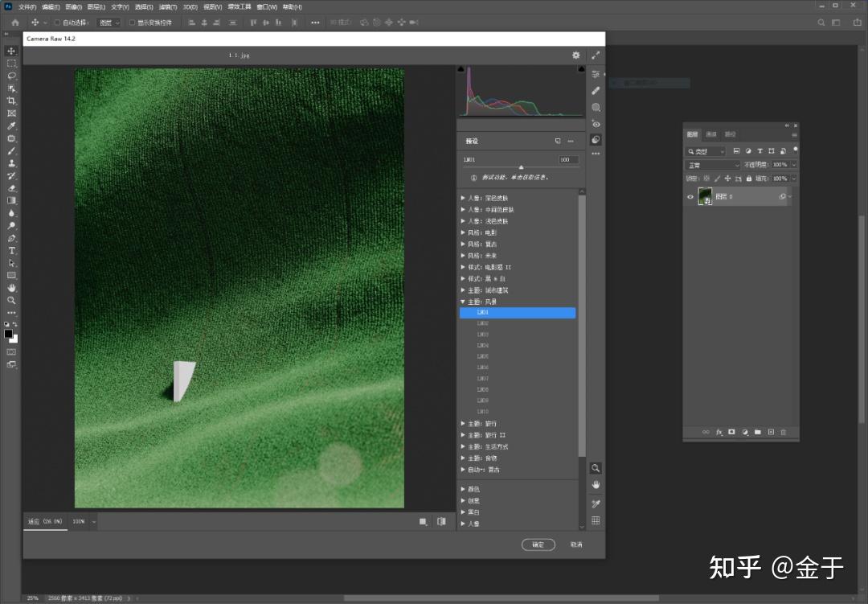
Task: Enable the 显示变换控件 checkbox
Action: [x=132, y=23]
